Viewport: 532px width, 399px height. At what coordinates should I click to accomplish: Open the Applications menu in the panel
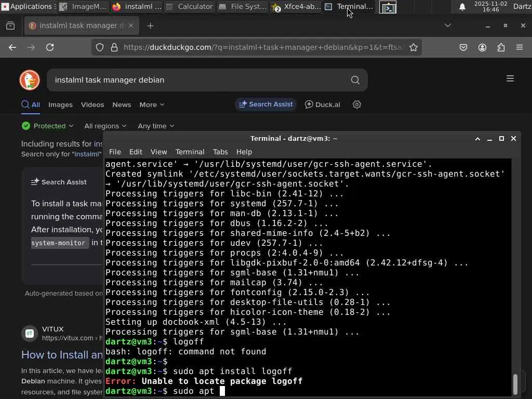coord(28,6)
